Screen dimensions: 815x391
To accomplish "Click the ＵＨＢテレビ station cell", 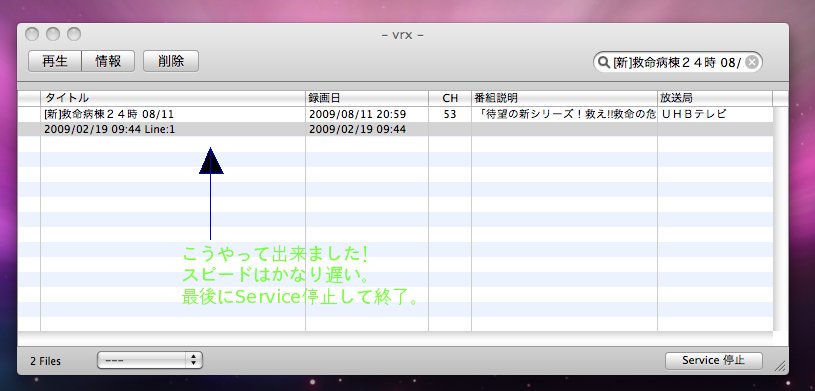I will tap(715, 114).
